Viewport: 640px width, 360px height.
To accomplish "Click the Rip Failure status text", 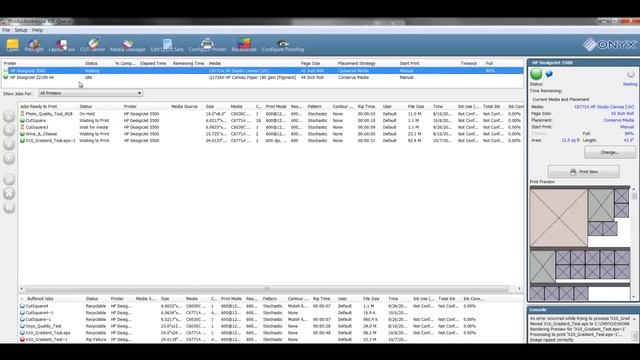I will click(x=96, y=340).
